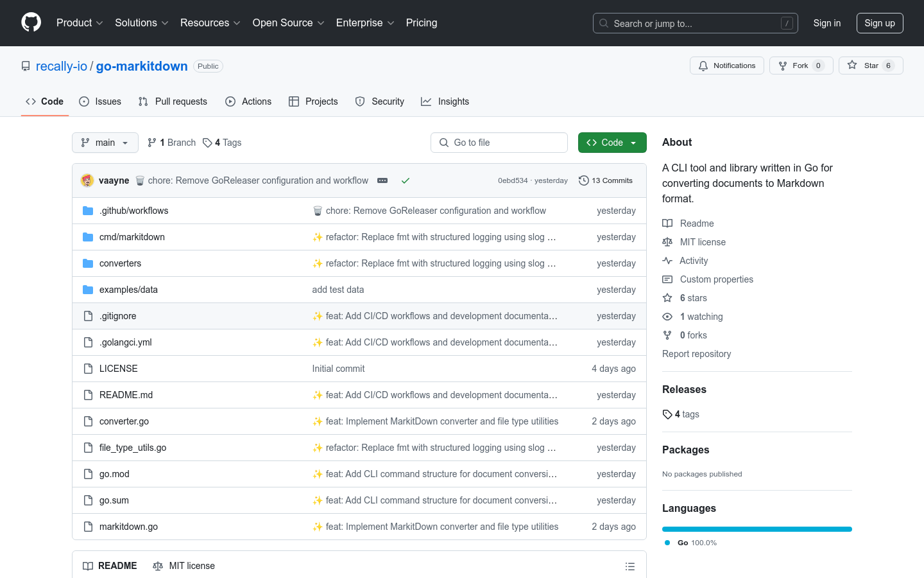Image resolution: width=924 pixels, height=578 pixels.
Task: Click the .github/workflows folder icon
Action: [x=88, y=211]
